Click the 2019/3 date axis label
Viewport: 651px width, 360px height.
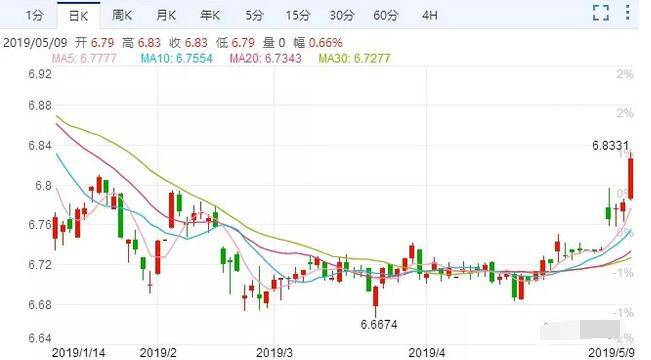coord(274,353)
